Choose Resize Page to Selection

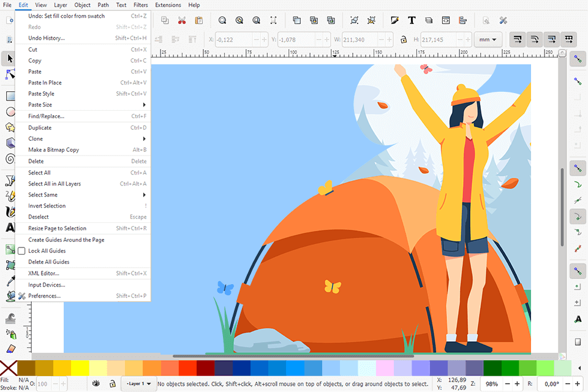[x=83, y=228]
